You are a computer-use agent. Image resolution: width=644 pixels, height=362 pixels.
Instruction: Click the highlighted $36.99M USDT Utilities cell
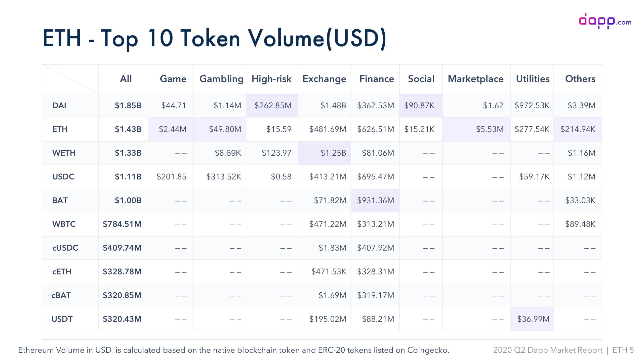pyautogui.click(x=533, y=319)
